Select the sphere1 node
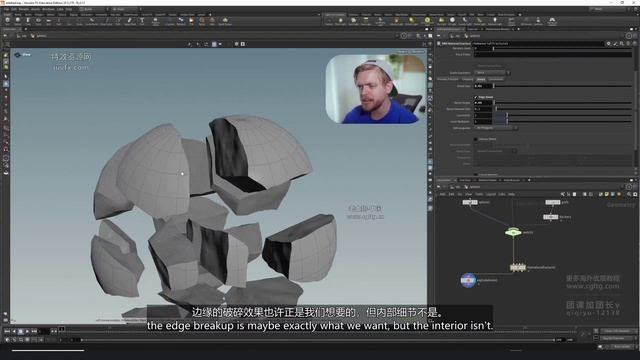 pos(470,202)
